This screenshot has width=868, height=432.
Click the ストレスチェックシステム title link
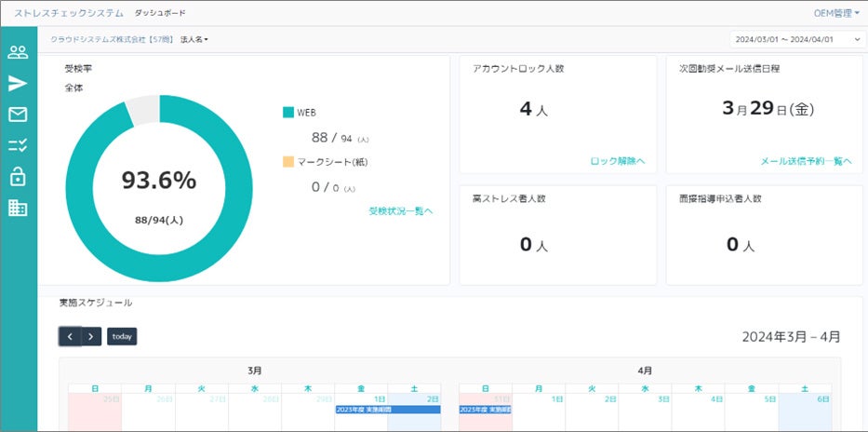[x=67, y=13]
